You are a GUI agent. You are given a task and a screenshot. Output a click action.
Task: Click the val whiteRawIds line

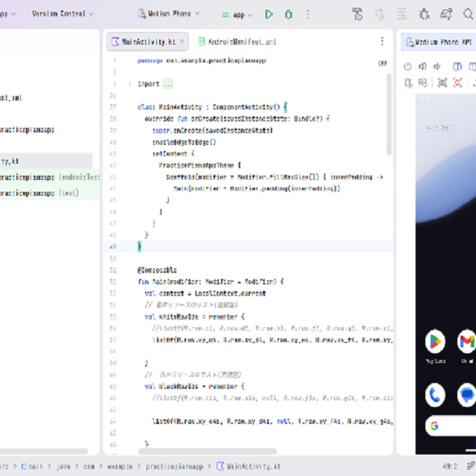(x=195, y=317)
